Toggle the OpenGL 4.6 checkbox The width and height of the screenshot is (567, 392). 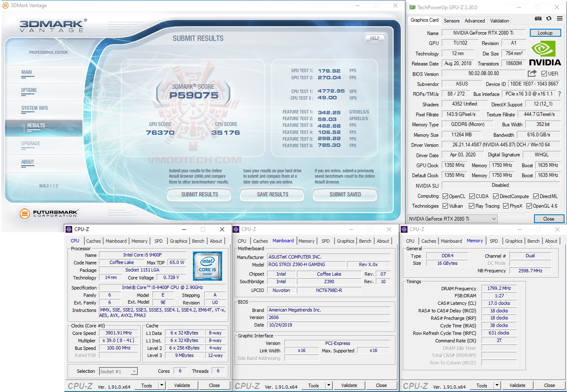click(529, 206)
